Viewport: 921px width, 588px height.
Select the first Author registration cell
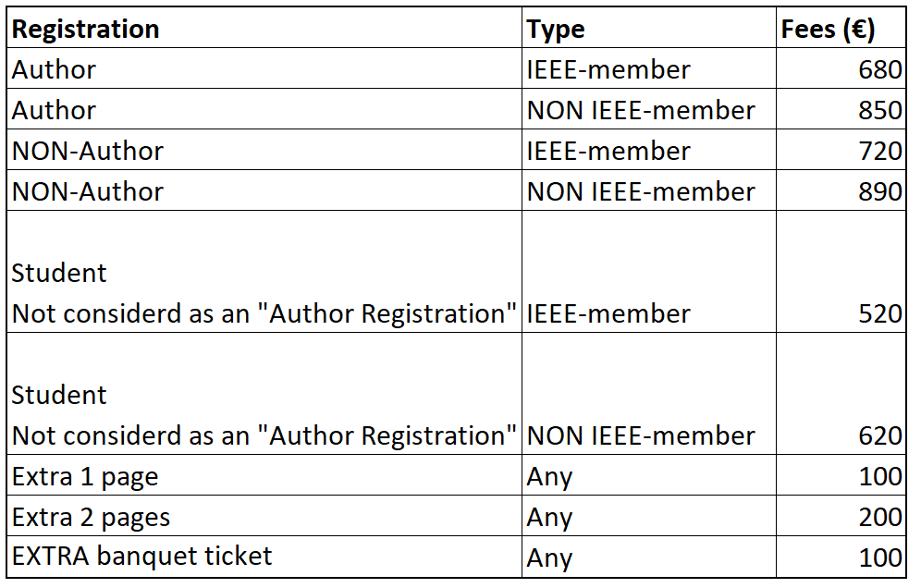(264, 68)
